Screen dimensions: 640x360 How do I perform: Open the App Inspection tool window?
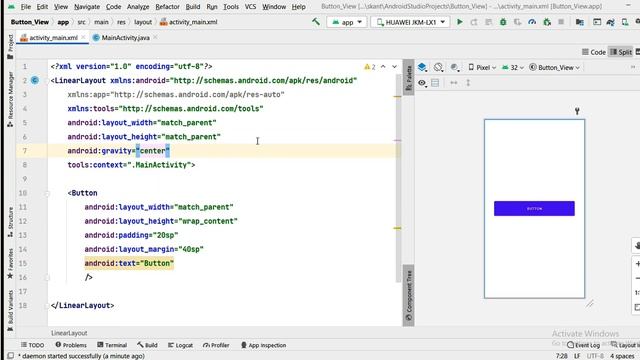263,345
